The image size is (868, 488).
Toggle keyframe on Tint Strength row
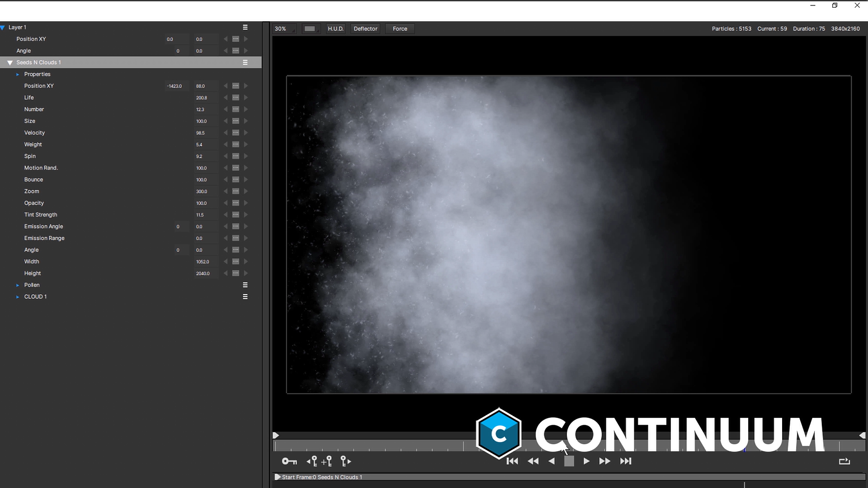pyautogui.click(x=236, y=215)
